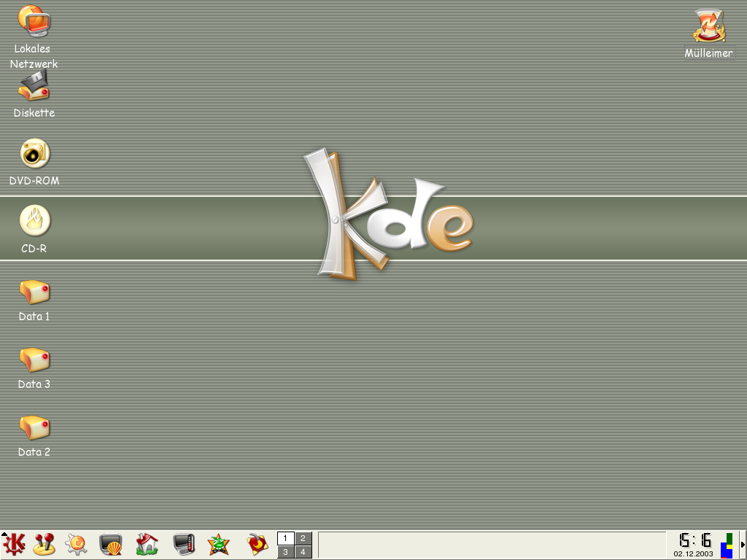This screenshot has height=560, width=747.
Task: Click the colored system load monitor applet
Action: coord(727,545)
